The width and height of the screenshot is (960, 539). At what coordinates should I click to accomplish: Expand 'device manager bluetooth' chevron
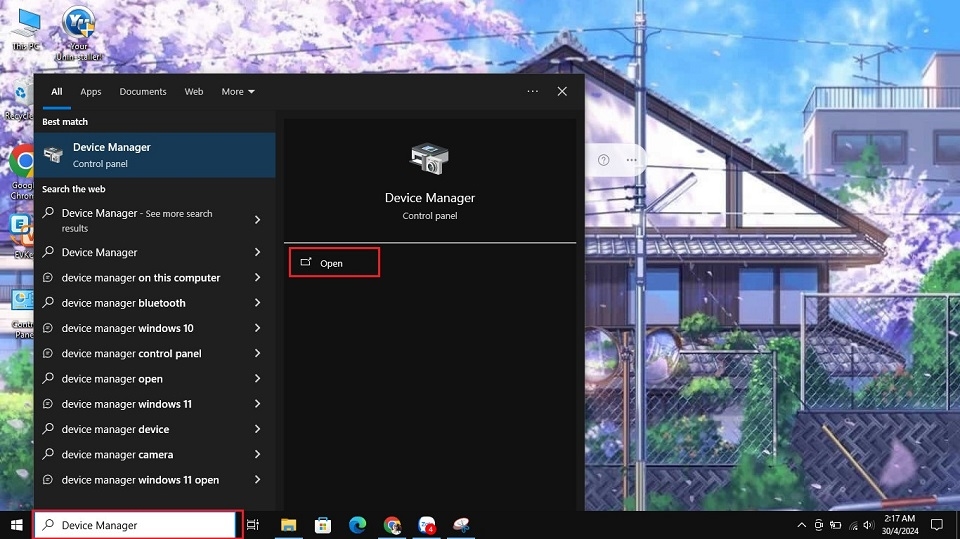click(257, 303)
